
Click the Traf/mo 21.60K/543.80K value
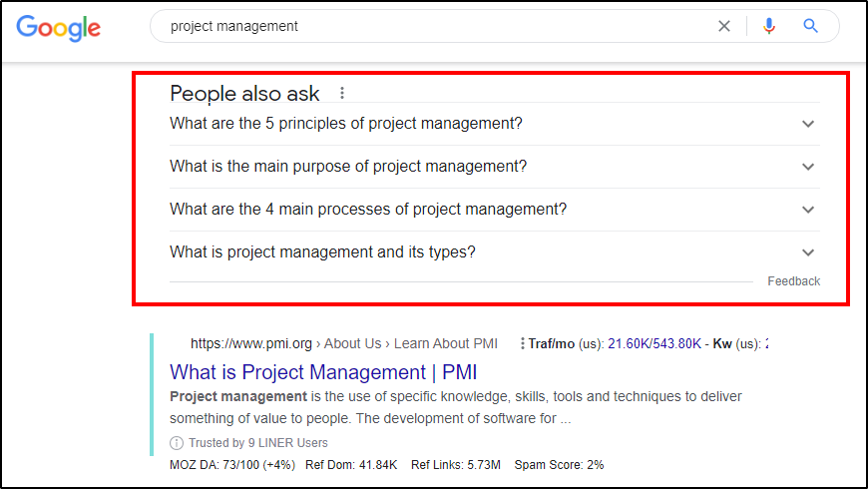click(652, 343)
